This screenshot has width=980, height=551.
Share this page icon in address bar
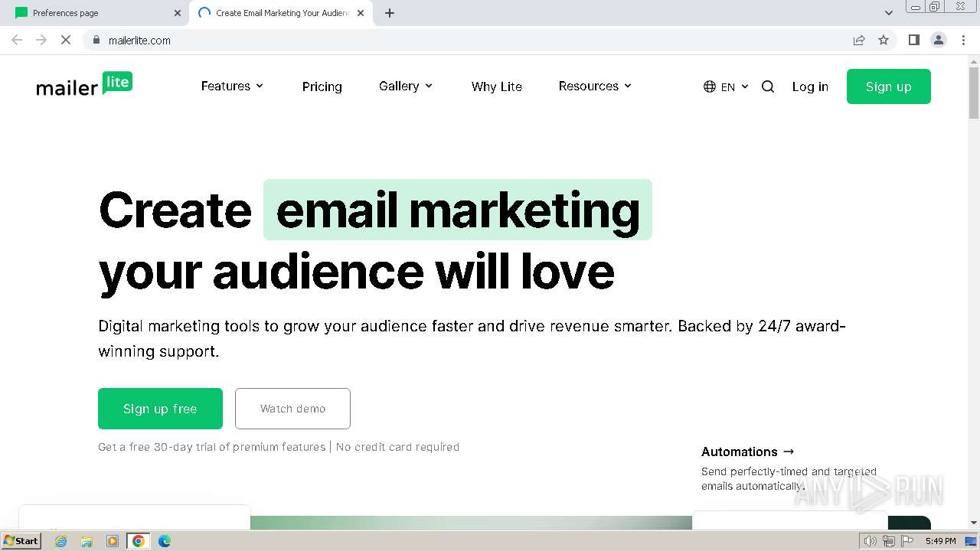pos(859,40)
